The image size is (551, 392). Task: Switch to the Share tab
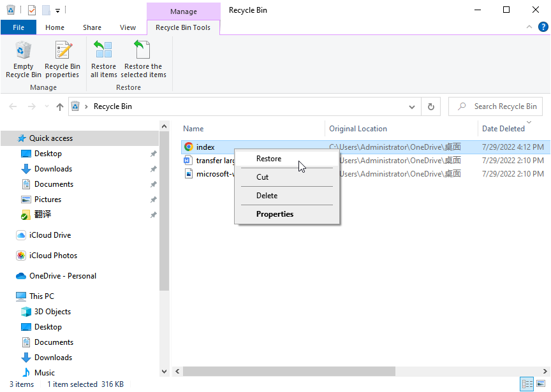click(x=92, y=27)
